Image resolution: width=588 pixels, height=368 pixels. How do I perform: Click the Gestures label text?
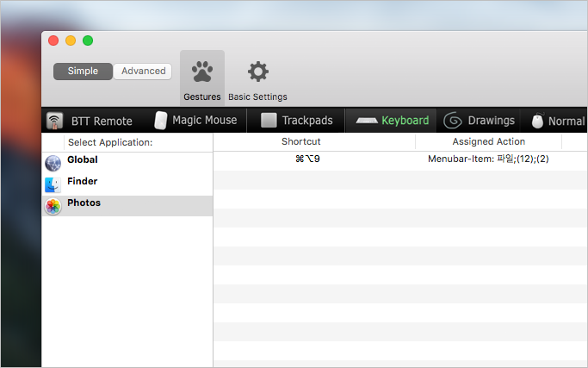(202, 97)
